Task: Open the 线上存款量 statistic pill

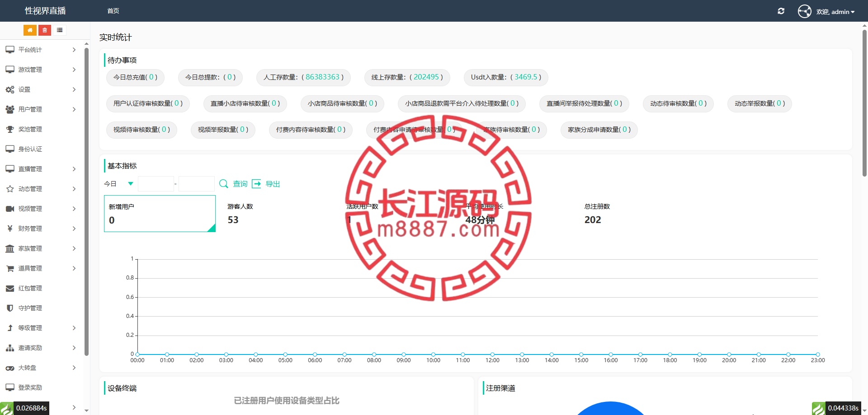Action: point(407,77)
